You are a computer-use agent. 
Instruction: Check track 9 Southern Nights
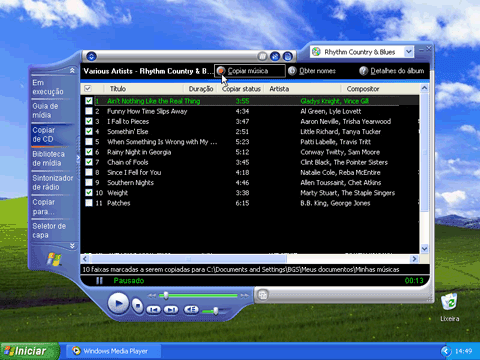click(89, 182)
